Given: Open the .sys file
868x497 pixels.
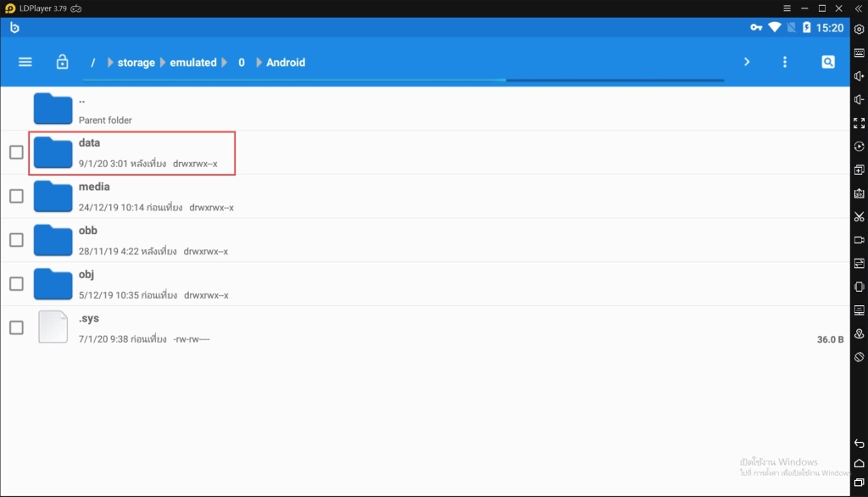Looking at the screenshot, I should click(426, 327).
